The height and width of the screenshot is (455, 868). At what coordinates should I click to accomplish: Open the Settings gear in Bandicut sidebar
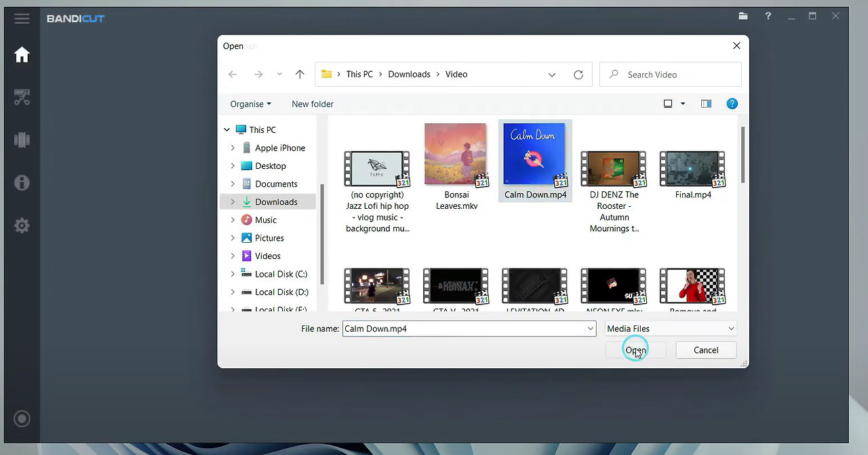tap(22, 226)
